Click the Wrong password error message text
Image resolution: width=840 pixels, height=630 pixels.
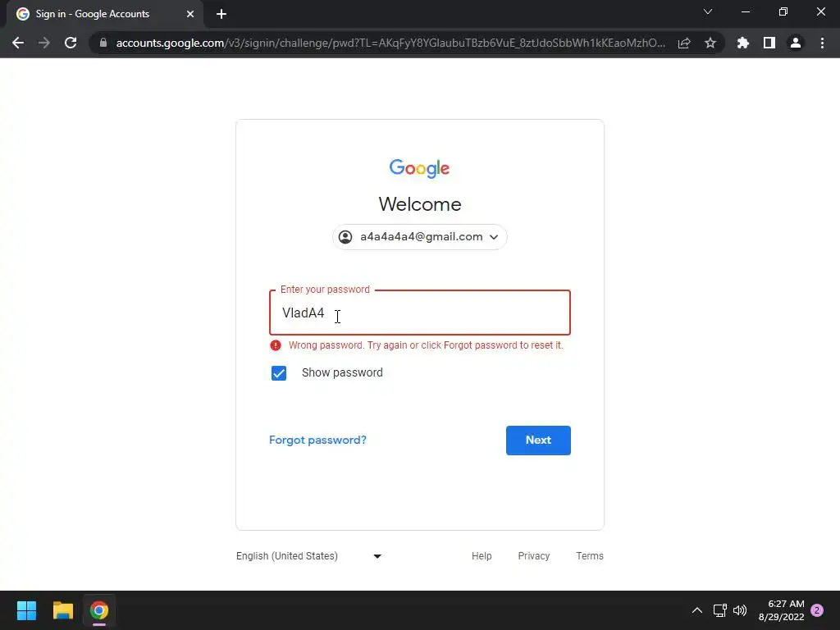click(426, 345)
